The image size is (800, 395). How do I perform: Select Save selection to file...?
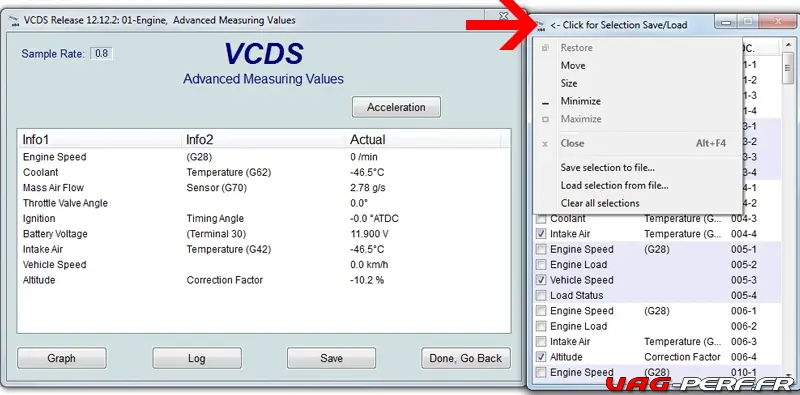[638, 167]
